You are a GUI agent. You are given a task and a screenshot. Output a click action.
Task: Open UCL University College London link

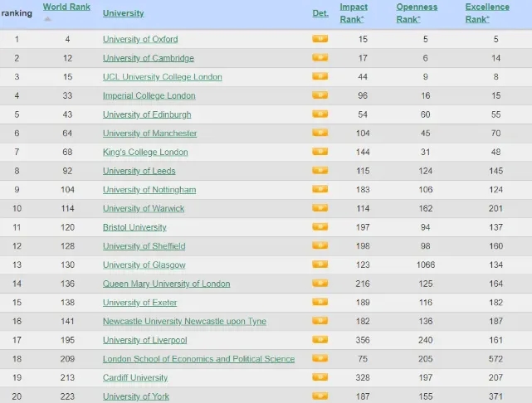pos(162,77)
